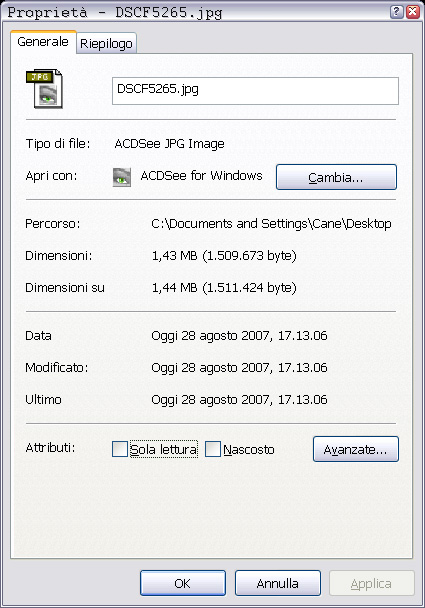Click the greyed-out Applica button
The width and height of the screenshot is (425, 608).
click(x=371, y=583)
